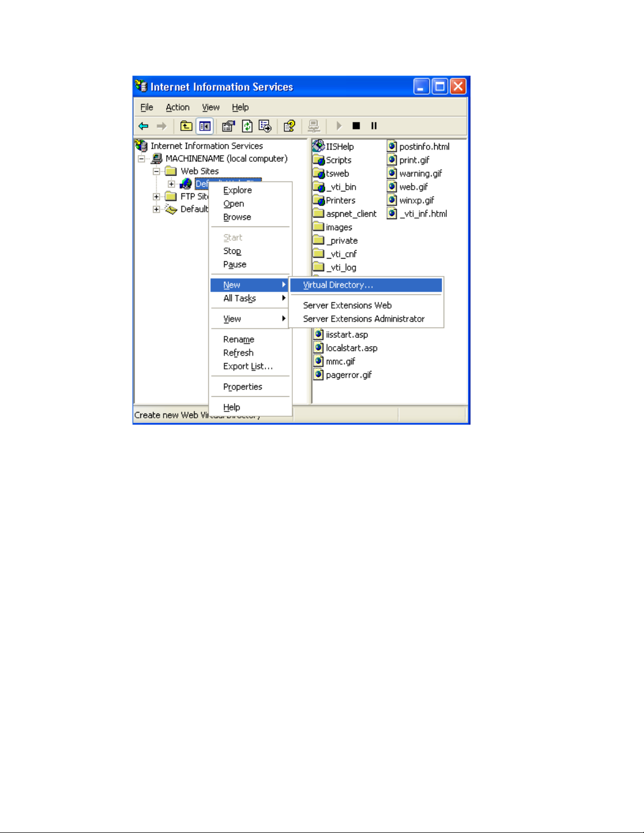Select the print.gif file icon

(x=392, y=160)
